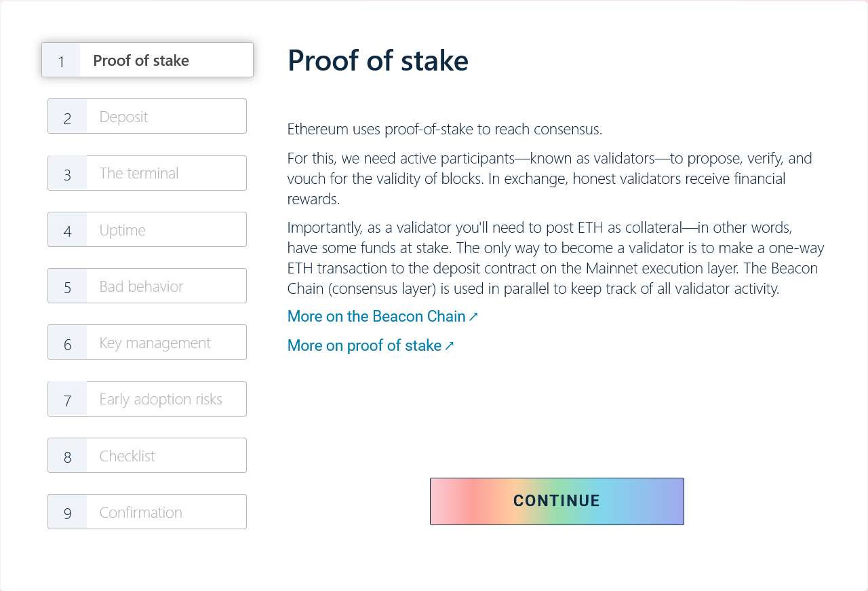868x591 pixels.
Task: Follow More on proof of stake link
Action: tap(364, 345)
